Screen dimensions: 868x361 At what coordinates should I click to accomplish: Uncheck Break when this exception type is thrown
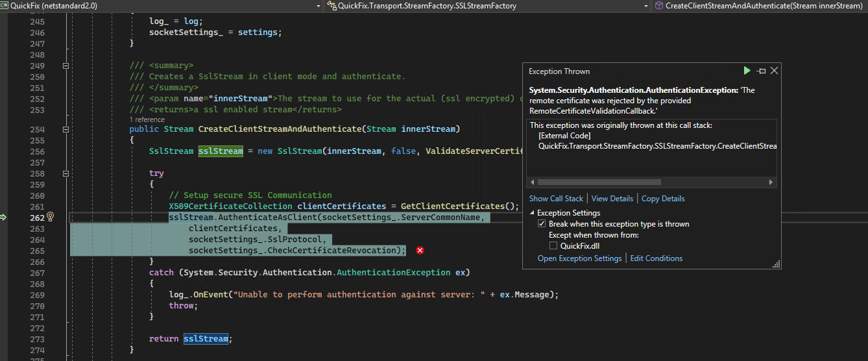[x=542, y=224]
